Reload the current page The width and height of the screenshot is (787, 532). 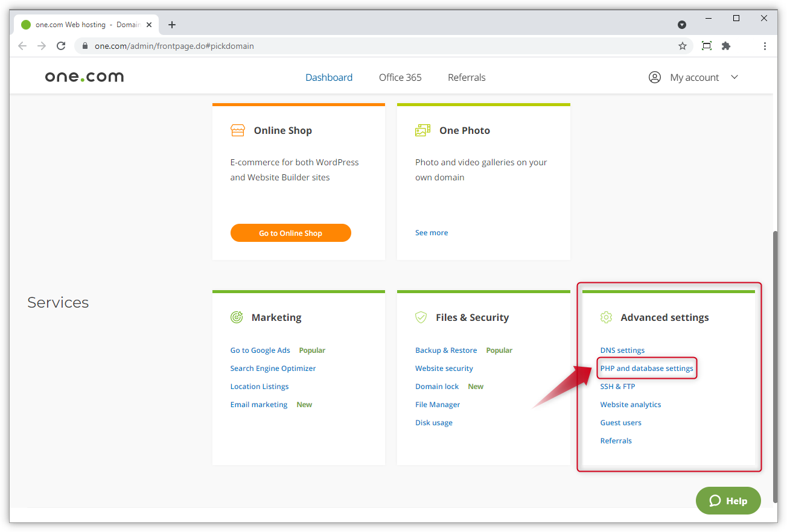tap(60, 46)
